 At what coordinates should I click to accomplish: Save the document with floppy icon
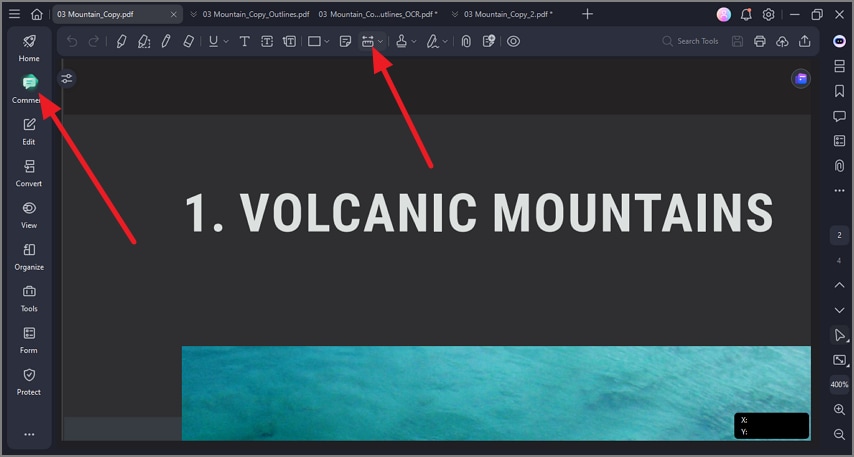(737, 41)
